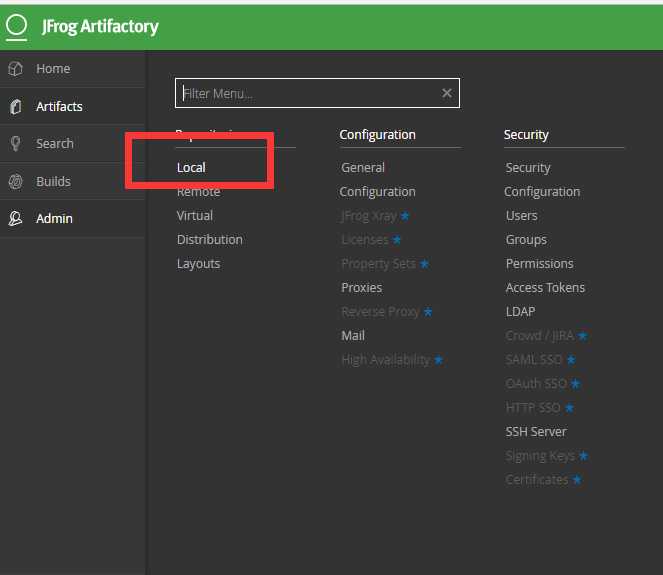Viewport: 663px width, 575px height.
Task: Open Access Tokens
Action: (545, 288)
